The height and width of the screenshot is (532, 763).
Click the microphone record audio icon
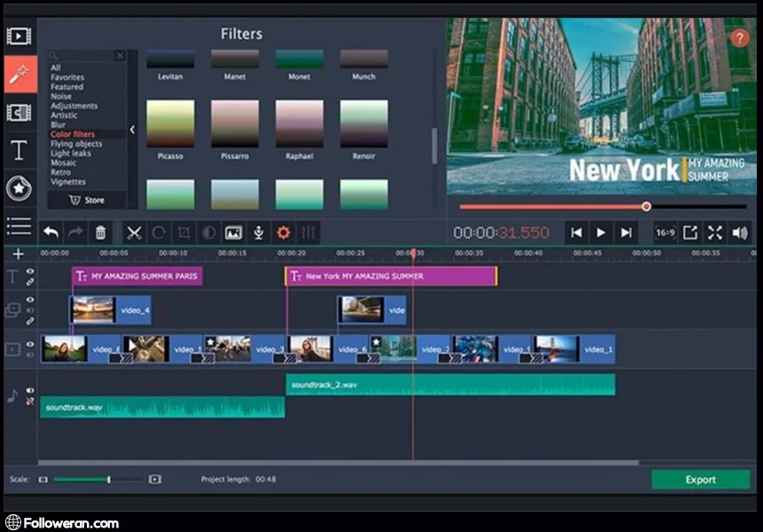coord(258,232)
